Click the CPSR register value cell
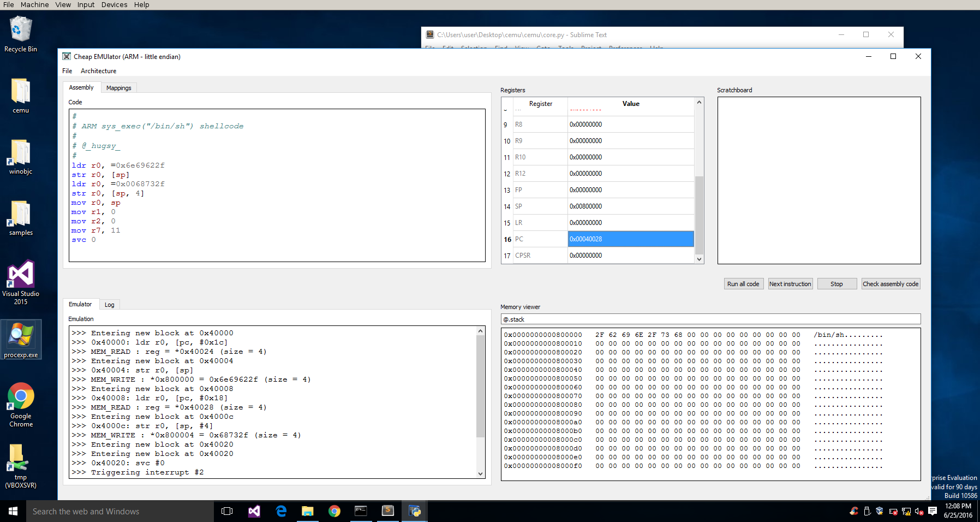 (631, 256)
